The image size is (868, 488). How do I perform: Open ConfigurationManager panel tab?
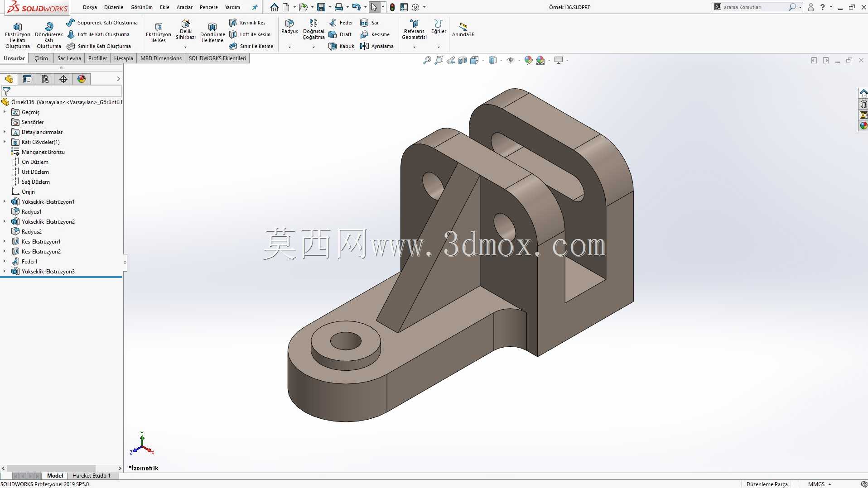pyautogui.click(x=45, y=79)
